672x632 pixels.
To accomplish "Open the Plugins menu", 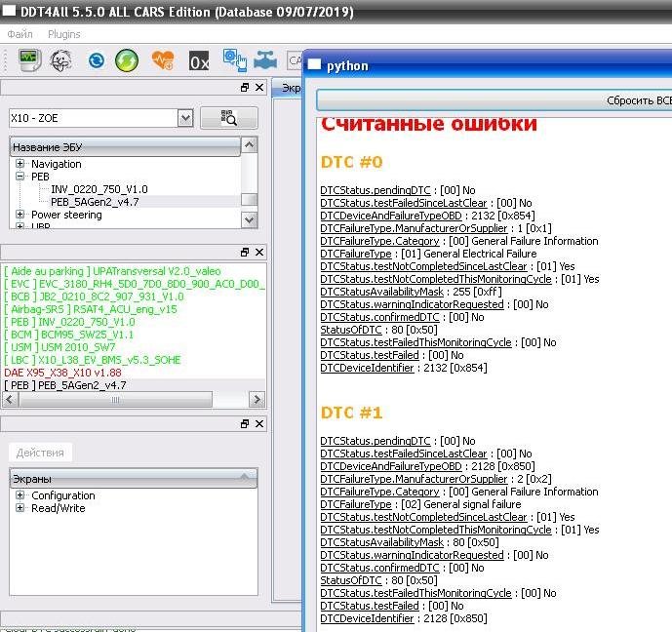I will tap(64, 34).
